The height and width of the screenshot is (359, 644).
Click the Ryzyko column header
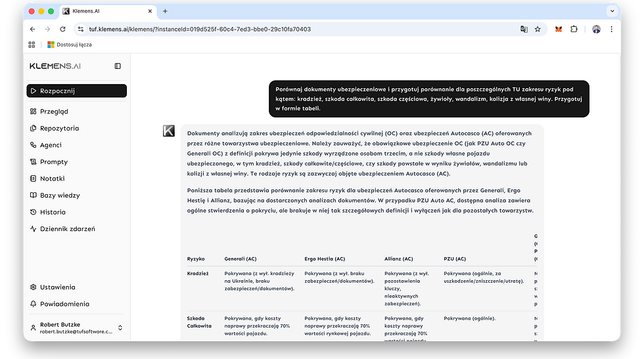(196, 259)
